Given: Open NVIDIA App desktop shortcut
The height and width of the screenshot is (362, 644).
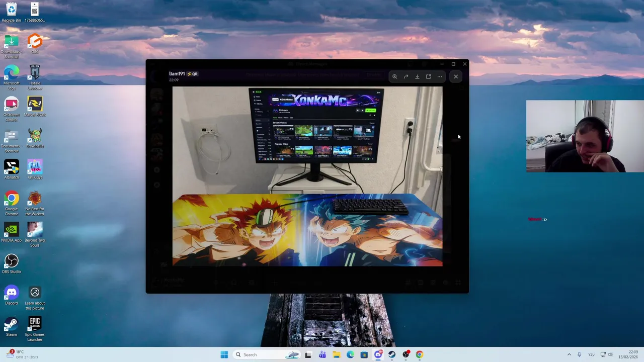Looking at the screenshot, I should click(x=11, y=232).
